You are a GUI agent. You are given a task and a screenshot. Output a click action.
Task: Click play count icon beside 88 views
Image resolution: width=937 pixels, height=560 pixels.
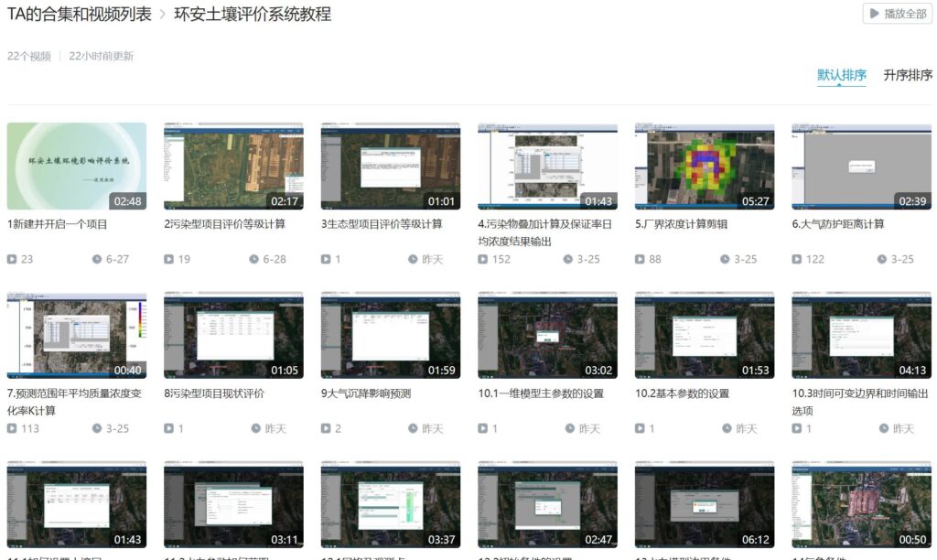pyautogui.click(x=641, y=260)
